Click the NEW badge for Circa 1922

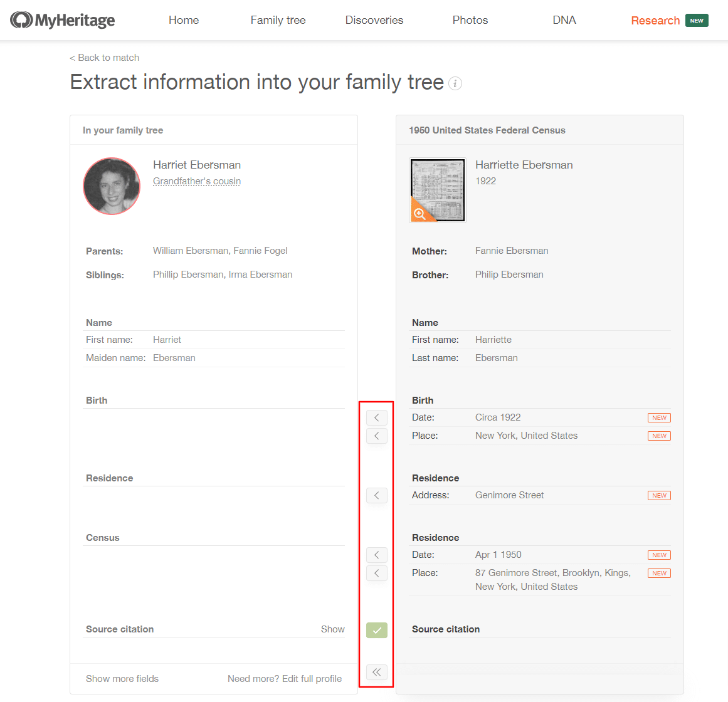point(659,417)
